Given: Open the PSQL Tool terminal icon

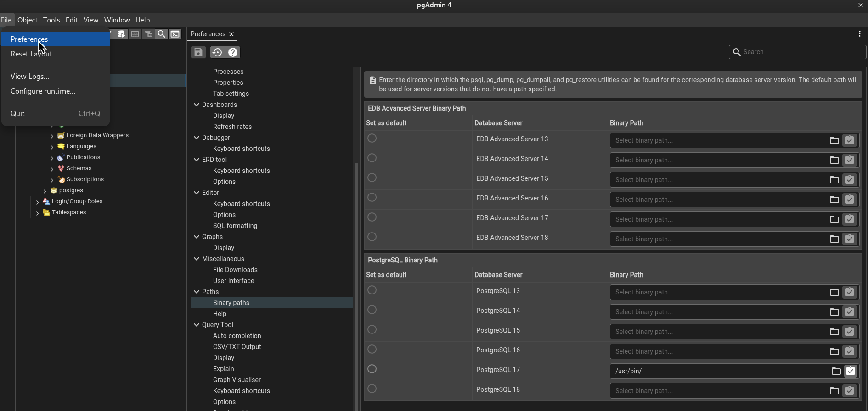Looking at the screenshot, I should [x=175, y=34].
